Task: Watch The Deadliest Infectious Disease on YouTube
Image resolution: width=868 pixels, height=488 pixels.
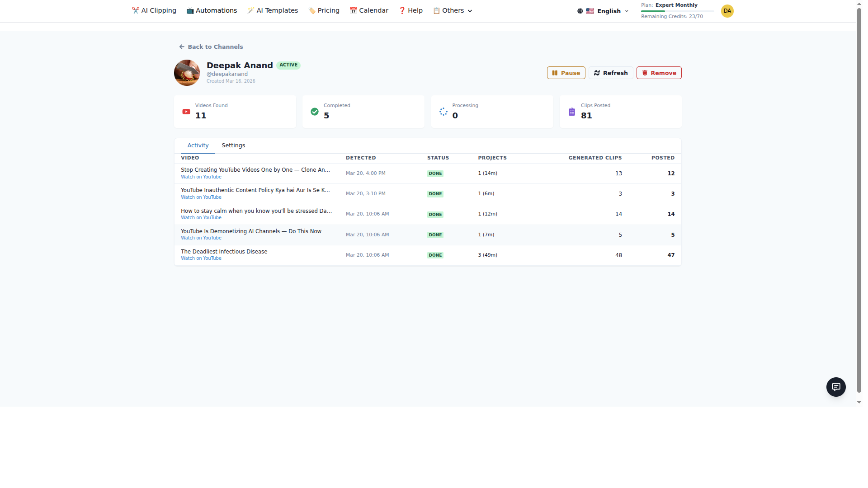Action: (x=201, y=258)
